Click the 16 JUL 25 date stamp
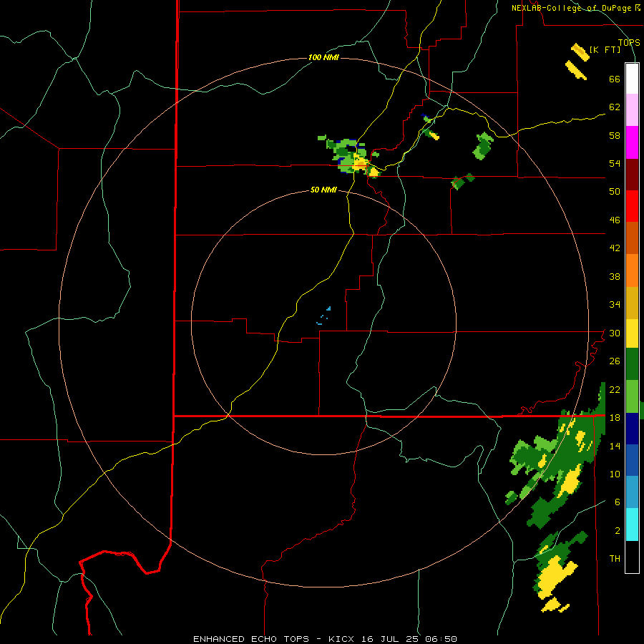This screenshot has height=644, width=644. click(x=391, y=639)
